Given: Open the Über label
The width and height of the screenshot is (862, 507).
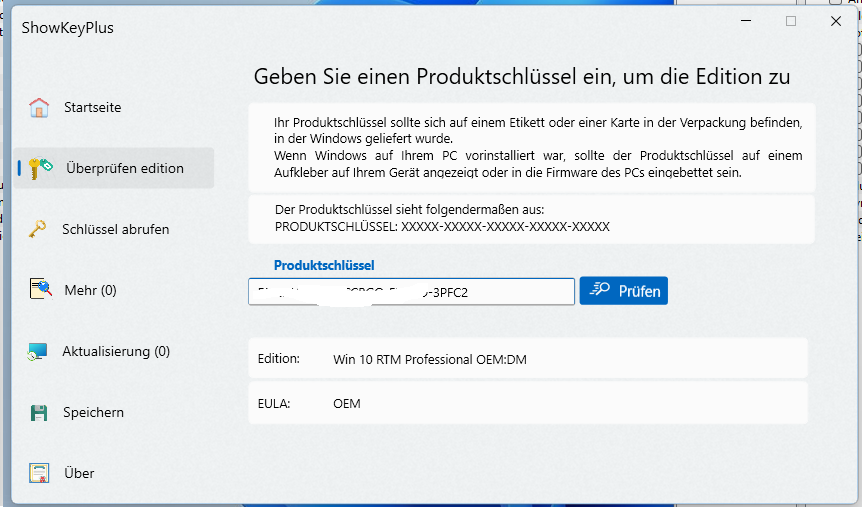Looking at the screenshot, I should coord(79,473).
